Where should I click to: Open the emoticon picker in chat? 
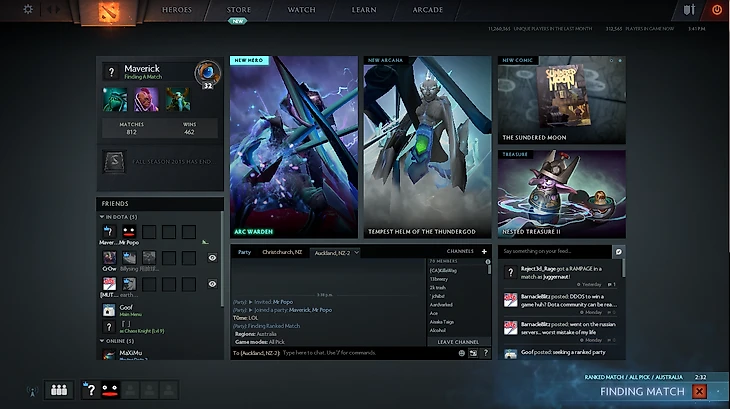pyautogui.click(x=462, y=353)
